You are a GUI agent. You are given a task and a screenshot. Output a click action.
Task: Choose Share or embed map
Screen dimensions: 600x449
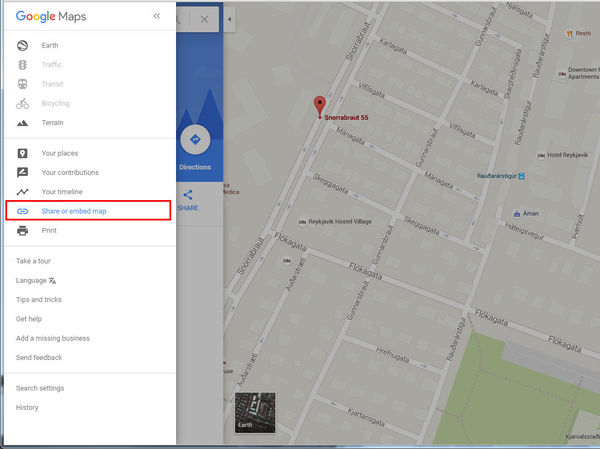[88, 211]
